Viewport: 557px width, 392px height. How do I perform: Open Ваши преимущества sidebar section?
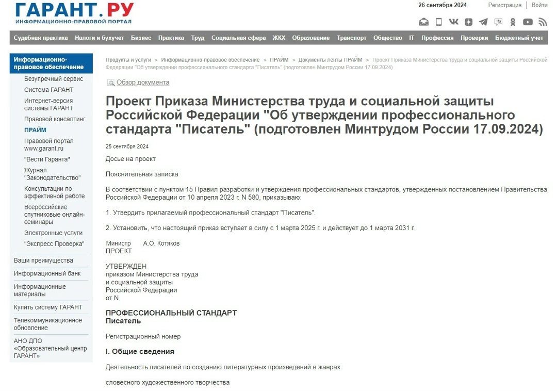point(43,260)
